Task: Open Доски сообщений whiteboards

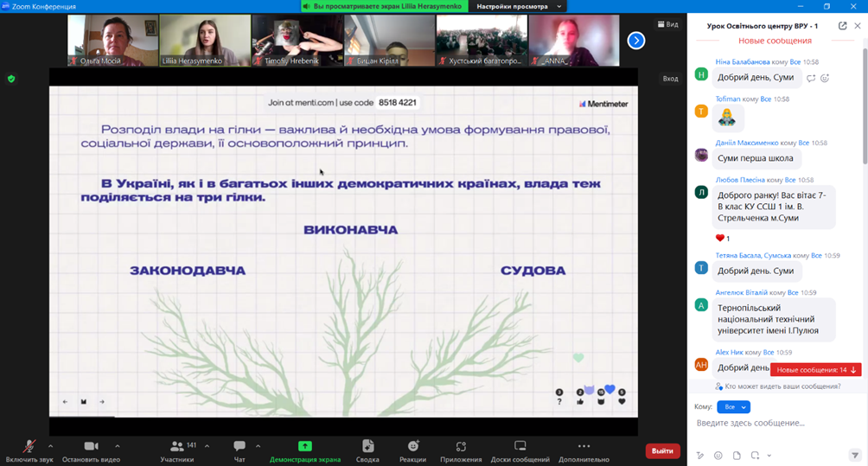Action: tap(520, 446)
